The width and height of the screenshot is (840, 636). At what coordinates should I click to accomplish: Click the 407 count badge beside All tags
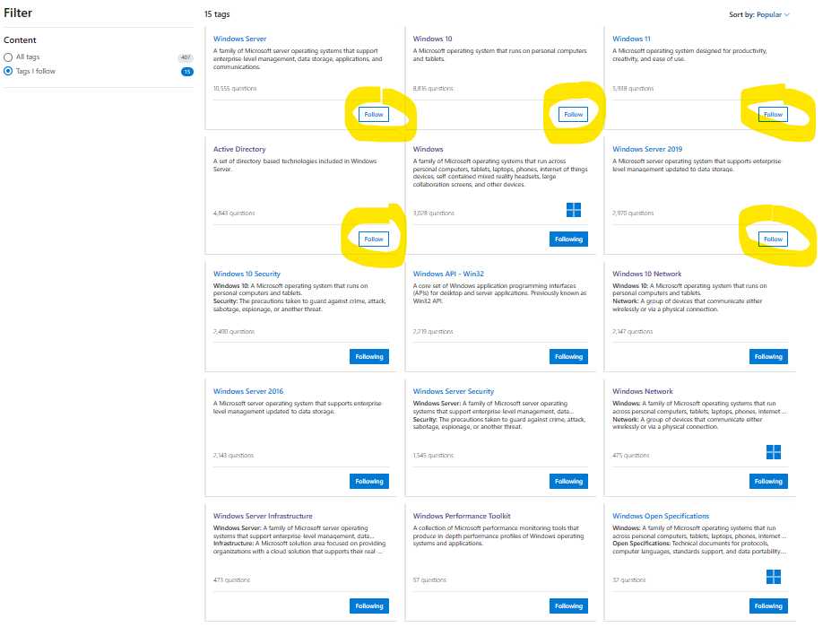[x=186, y=57]
